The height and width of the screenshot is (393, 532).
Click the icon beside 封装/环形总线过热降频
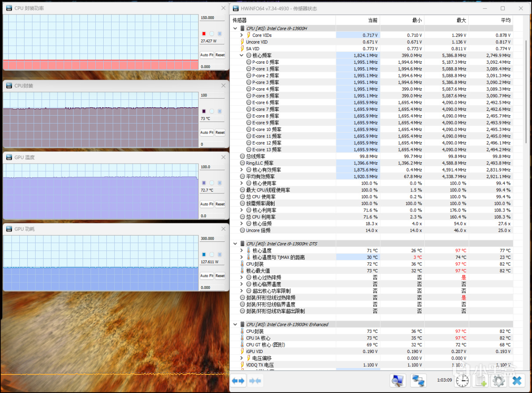pos(242,298)
